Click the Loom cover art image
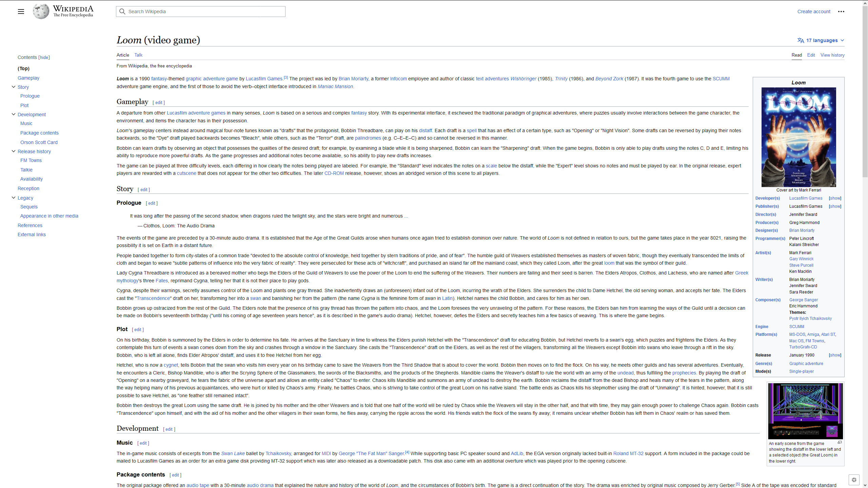 (x=798, y=137)
